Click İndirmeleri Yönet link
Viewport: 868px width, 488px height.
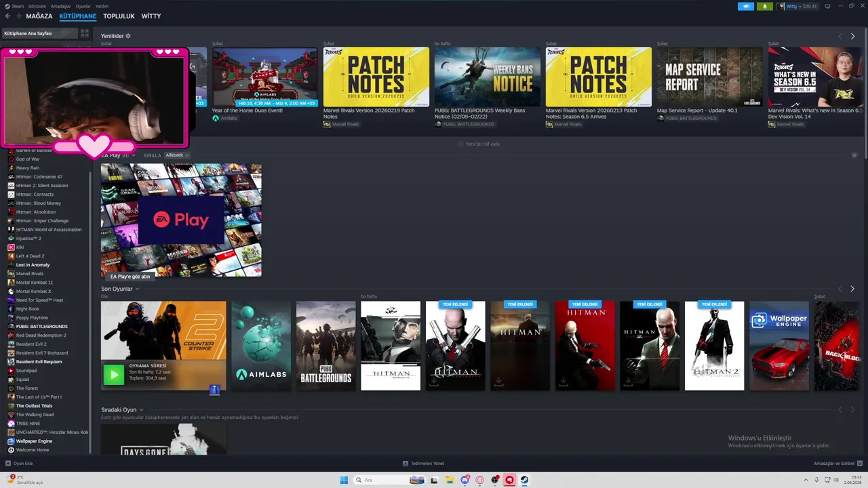423,464
